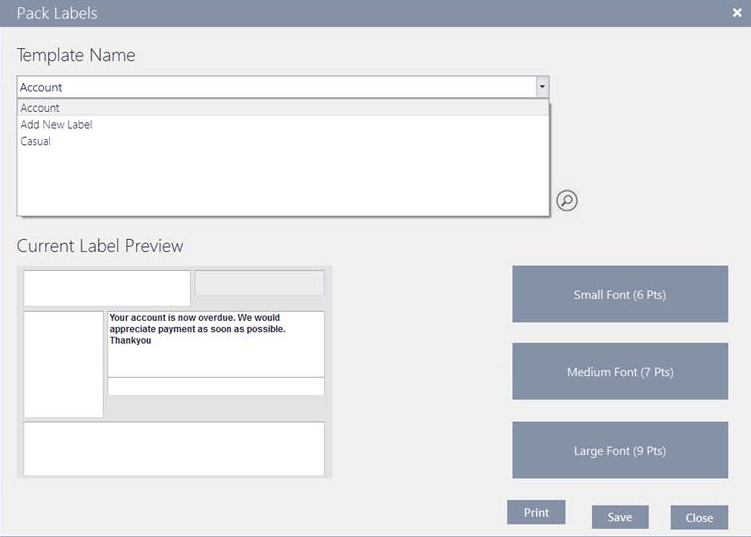The width and height of the screenshot is (751, 537).
Task: Click the Pack Labels title bar
Action: [x=350, y=13]
